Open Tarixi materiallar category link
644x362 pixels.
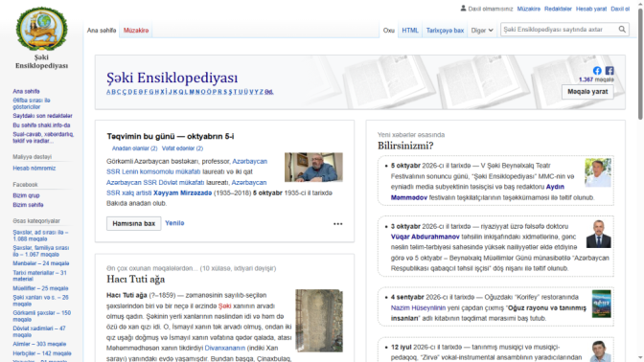[39, 276]
